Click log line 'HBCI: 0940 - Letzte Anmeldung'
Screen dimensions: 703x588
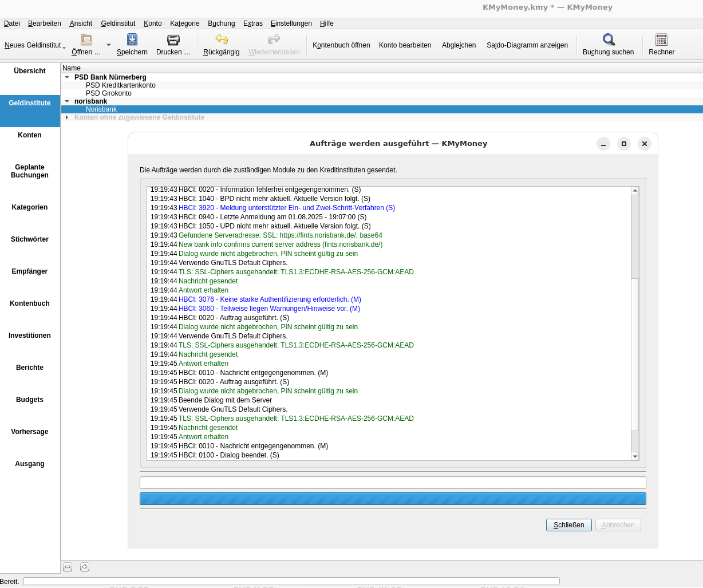click(272, 217)
